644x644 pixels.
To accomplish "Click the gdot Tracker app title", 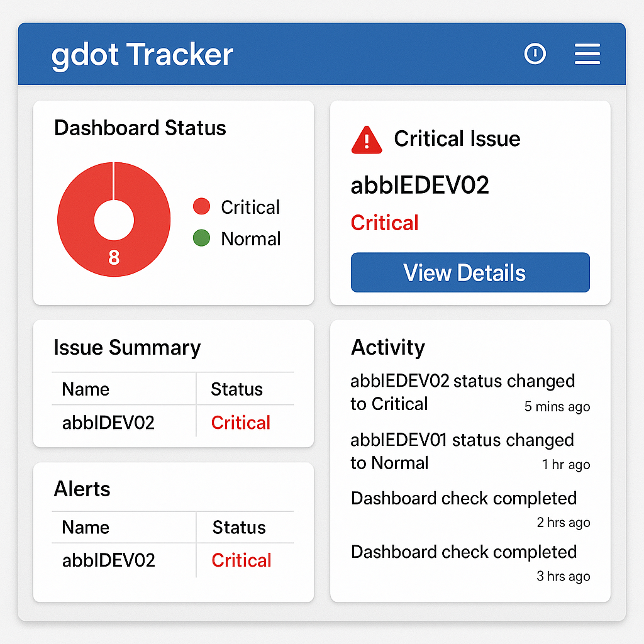I will (141, 55).
